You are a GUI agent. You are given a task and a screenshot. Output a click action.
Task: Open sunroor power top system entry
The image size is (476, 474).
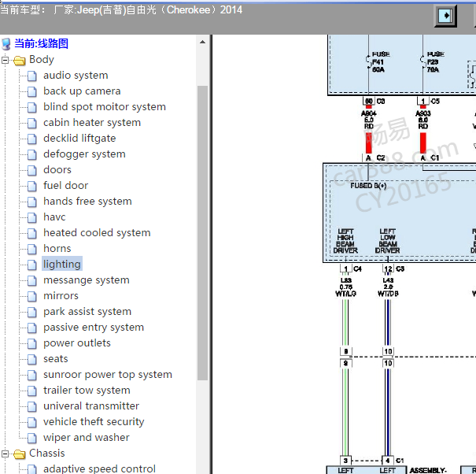coord(108,374)
